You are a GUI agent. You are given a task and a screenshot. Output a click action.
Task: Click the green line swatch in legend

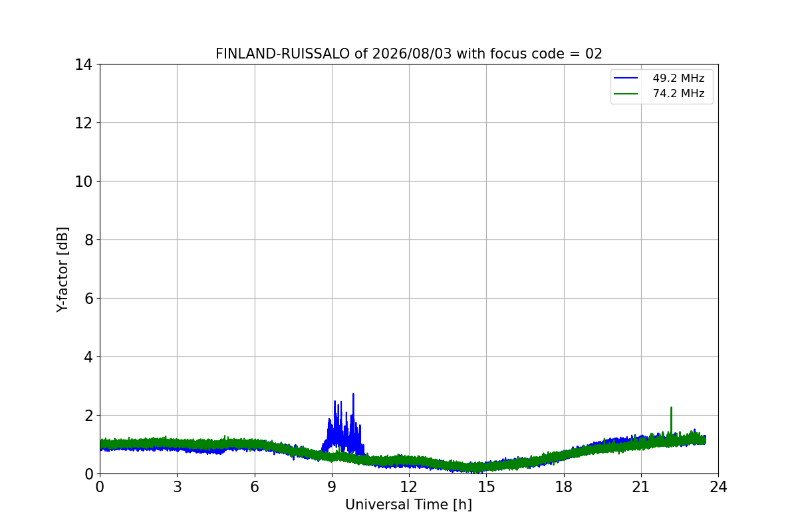click(x=626, y=94)
